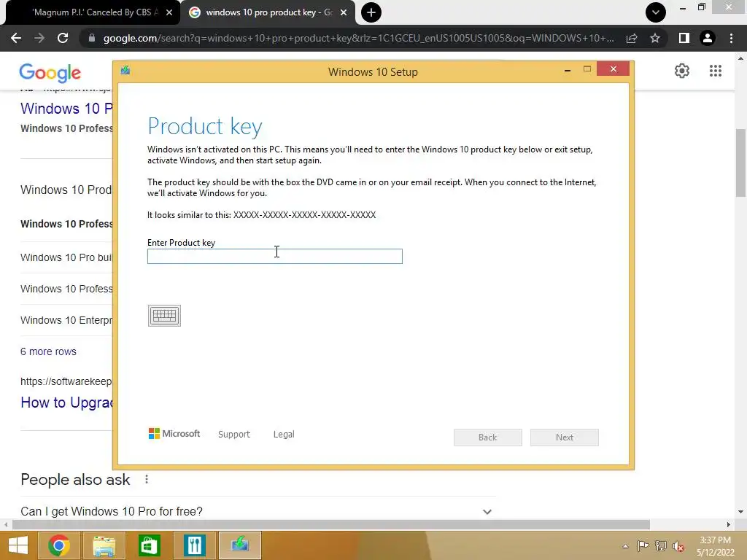Viewport: 747px width, 560px height.
Task: Open File Explorer from the taskbar
Action: click(x=104, y=545)
